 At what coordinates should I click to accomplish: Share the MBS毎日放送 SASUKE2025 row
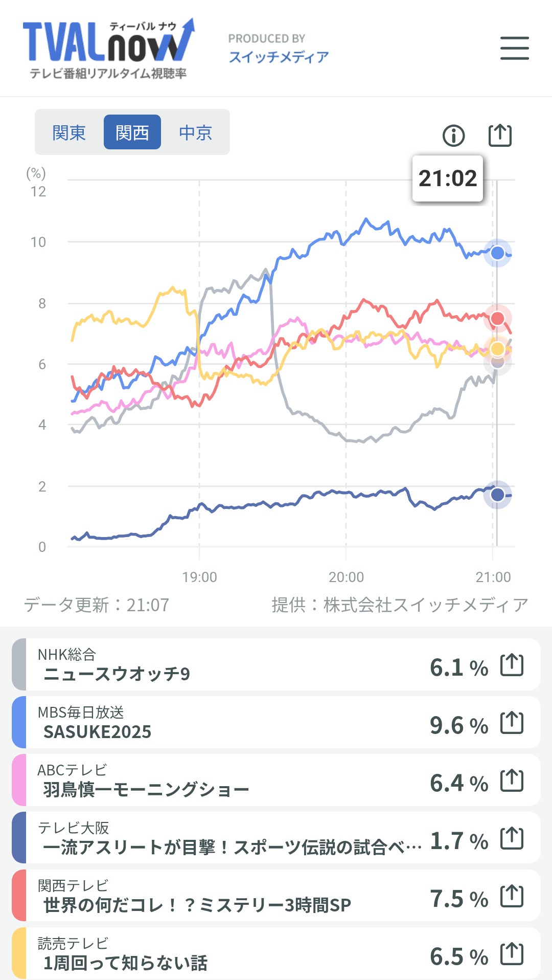pos(512,723)
